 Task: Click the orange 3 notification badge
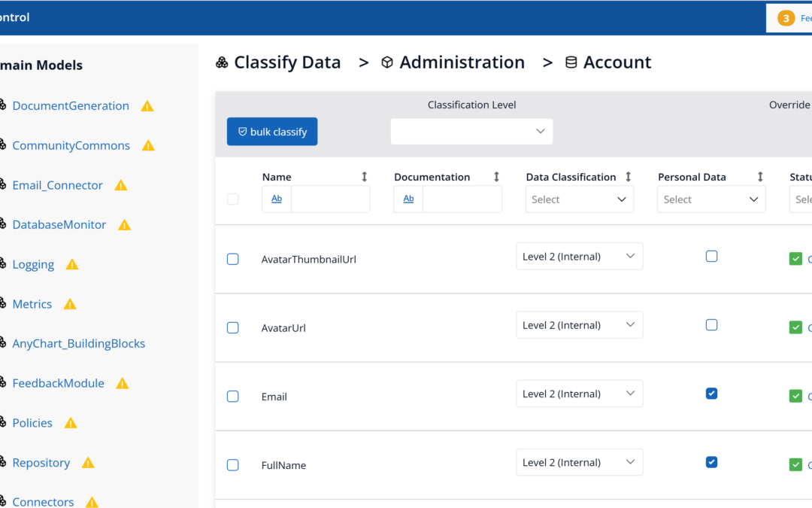click(x=786, y=18)
